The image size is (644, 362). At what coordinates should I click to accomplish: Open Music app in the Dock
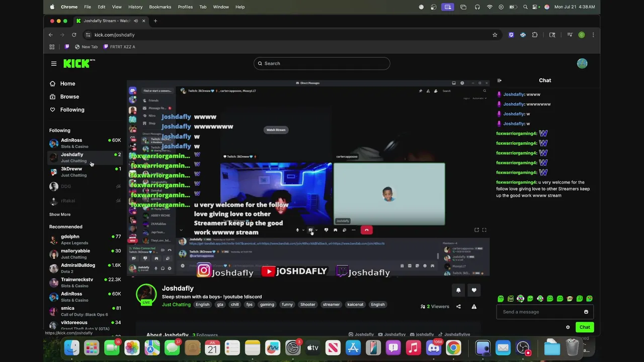(413, 347)
